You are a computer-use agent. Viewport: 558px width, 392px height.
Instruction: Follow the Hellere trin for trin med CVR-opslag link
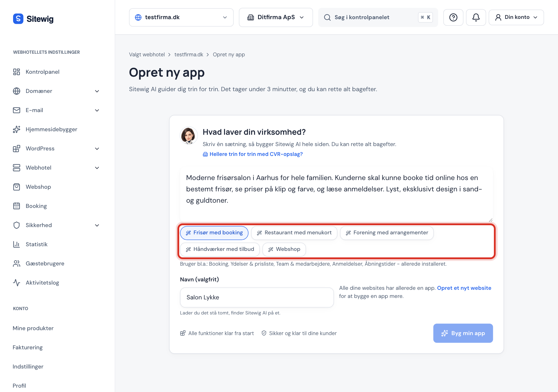coord(253,154)
